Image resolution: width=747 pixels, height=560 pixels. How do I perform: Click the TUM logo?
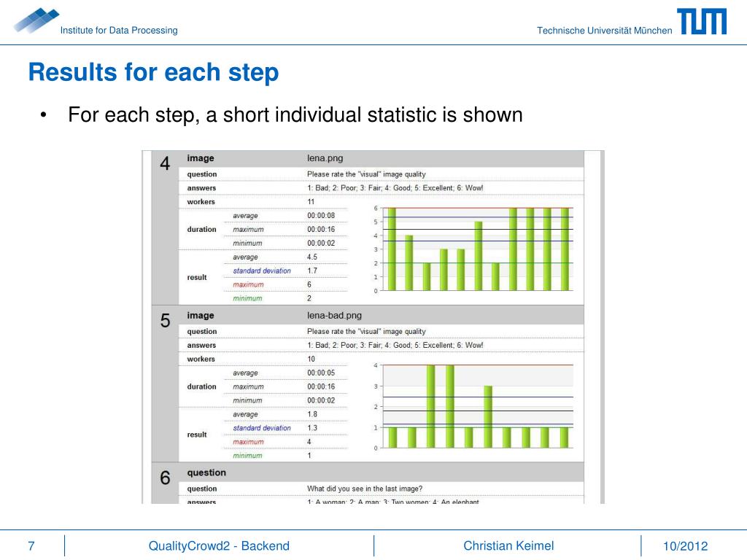pos(702,21)
